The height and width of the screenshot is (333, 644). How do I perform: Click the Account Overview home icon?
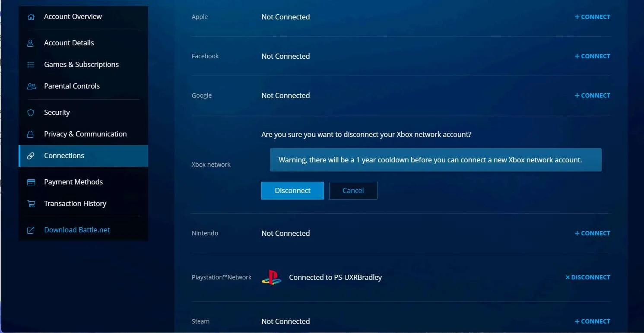31,17
